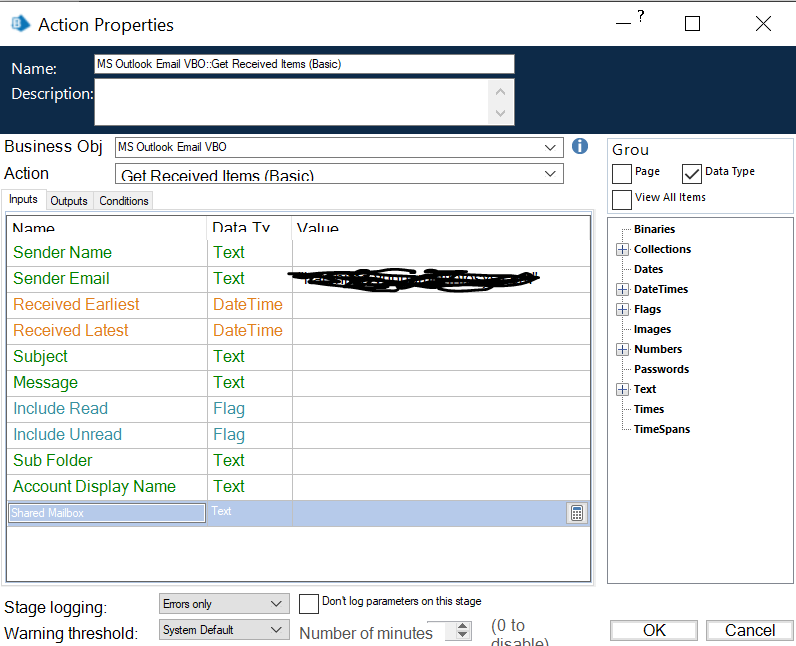The image size is (796, 646).
Task: Switch to the Inputs tab
Action: (23, 199)
